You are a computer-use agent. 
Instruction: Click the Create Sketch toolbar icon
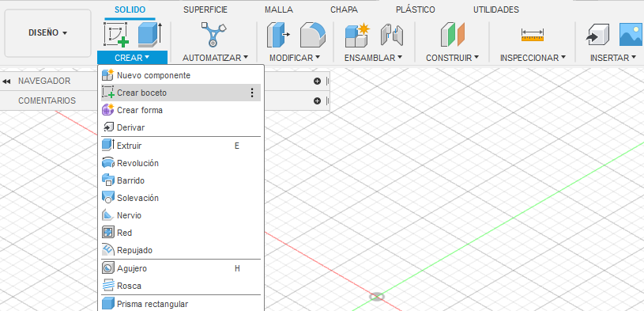(x=116, y=35)
